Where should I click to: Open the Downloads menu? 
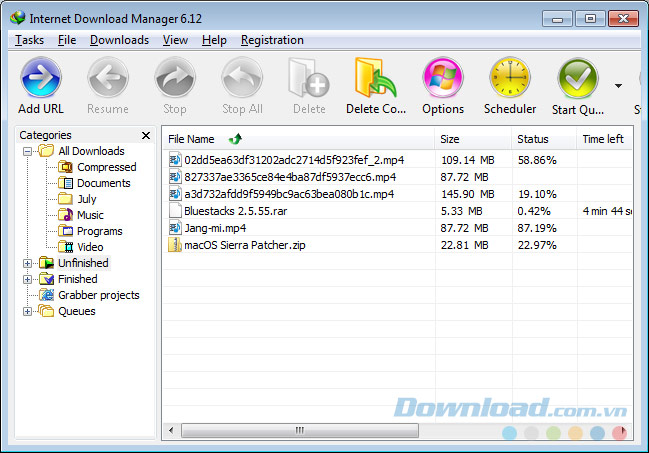(119, 40)
